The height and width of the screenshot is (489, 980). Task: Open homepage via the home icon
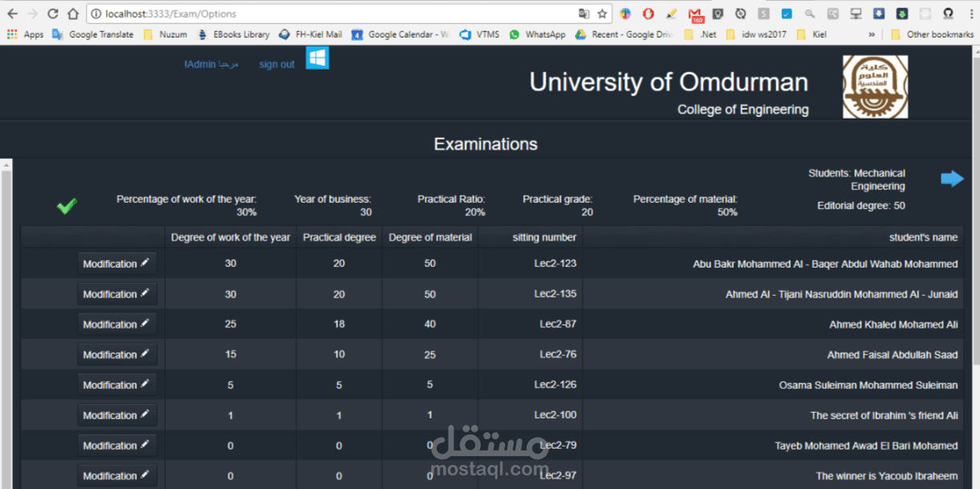[72, 13]
